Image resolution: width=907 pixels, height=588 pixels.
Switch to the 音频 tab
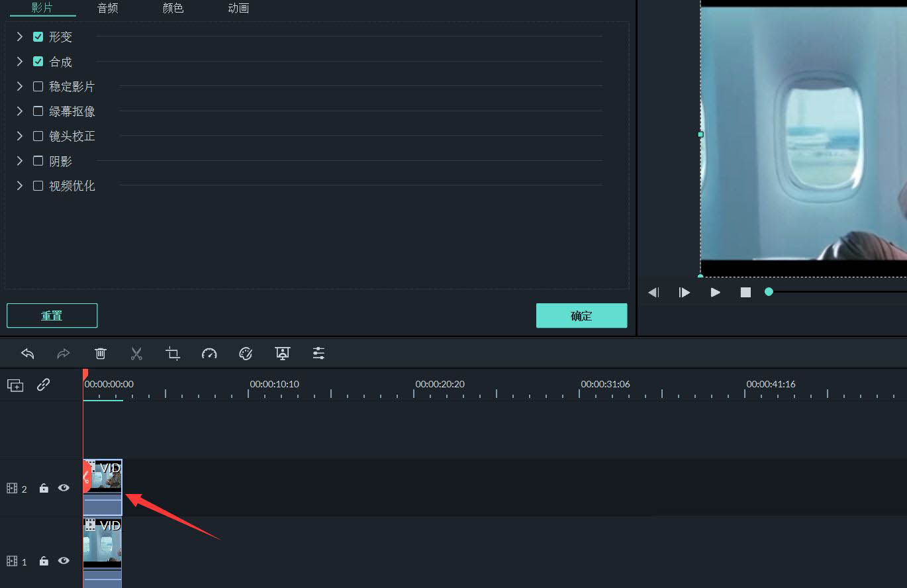pyautogui.click(x=108, y=9)
